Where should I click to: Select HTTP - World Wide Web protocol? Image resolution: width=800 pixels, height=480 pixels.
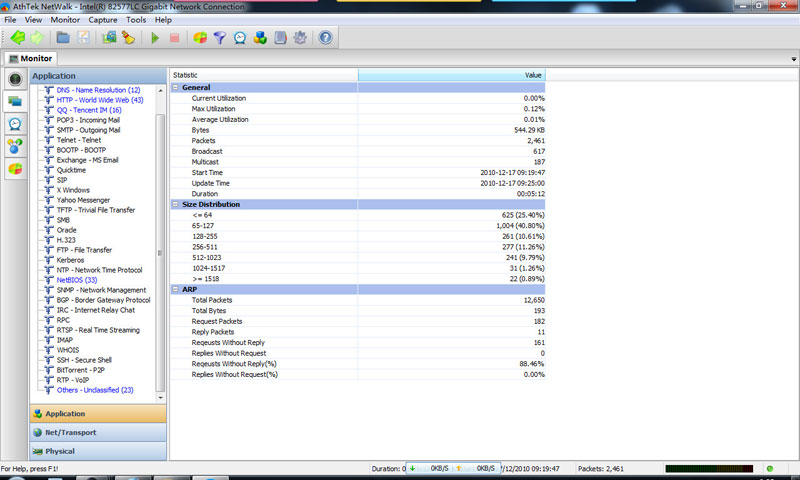tap(99, 100)
